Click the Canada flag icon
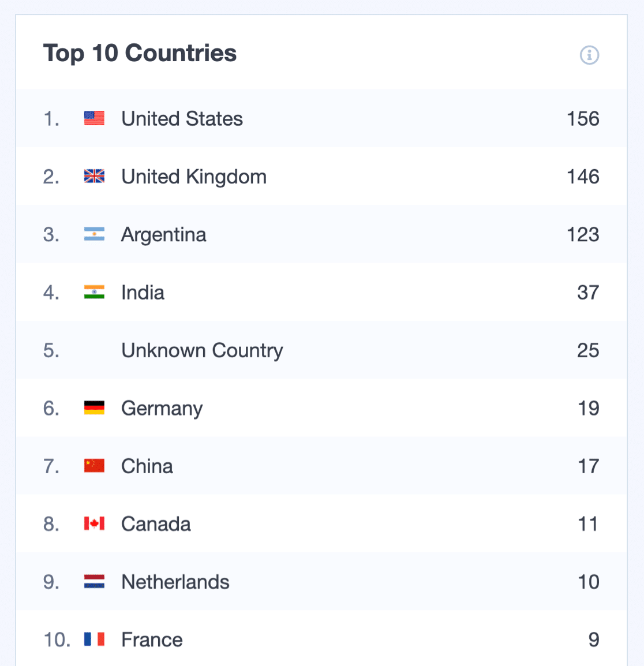Image resolution: width=644 pixels, height=666 pixels. click(94, 523)
